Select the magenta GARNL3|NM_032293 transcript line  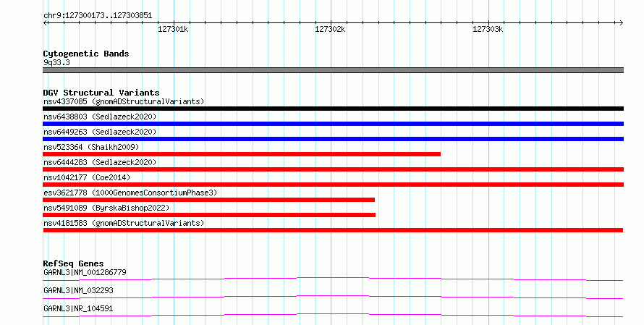333,297
